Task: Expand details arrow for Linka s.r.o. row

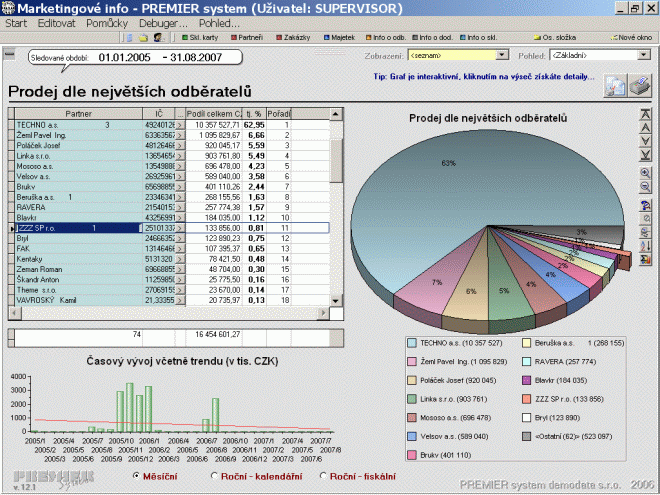Action: 180,156
